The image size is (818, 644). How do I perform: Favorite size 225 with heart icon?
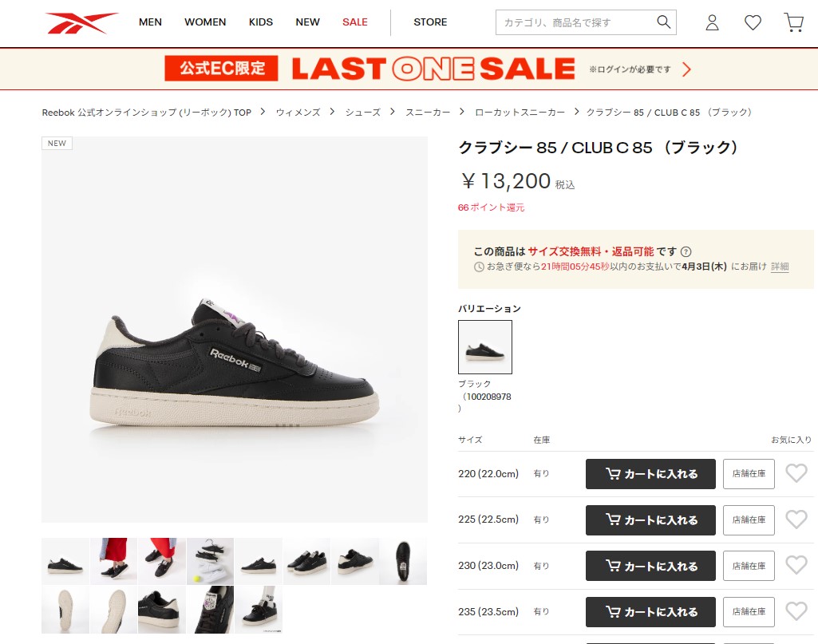point(796,520)
